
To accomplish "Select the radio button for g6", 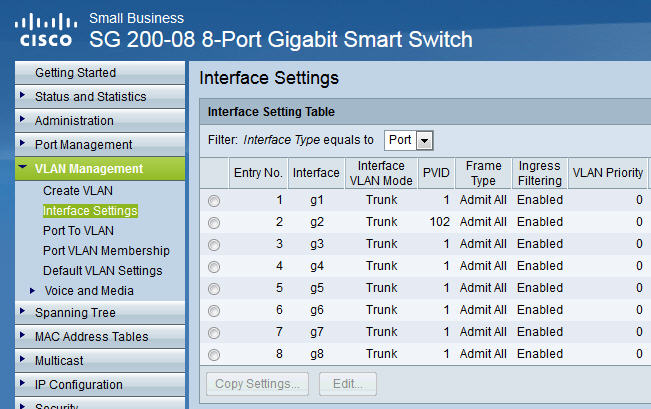I will pyautogui.click(x=214, y=311).
